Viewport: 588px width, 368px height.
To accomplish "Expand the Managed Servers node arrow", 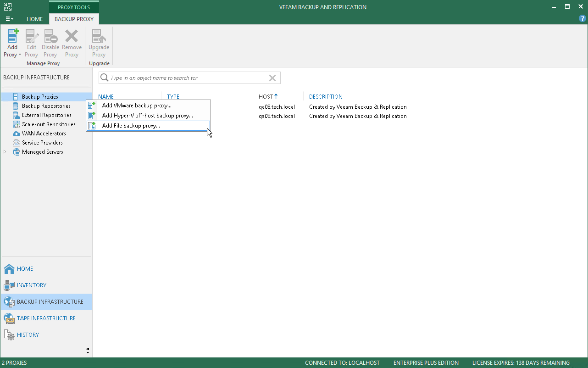I will click(5, 152).
